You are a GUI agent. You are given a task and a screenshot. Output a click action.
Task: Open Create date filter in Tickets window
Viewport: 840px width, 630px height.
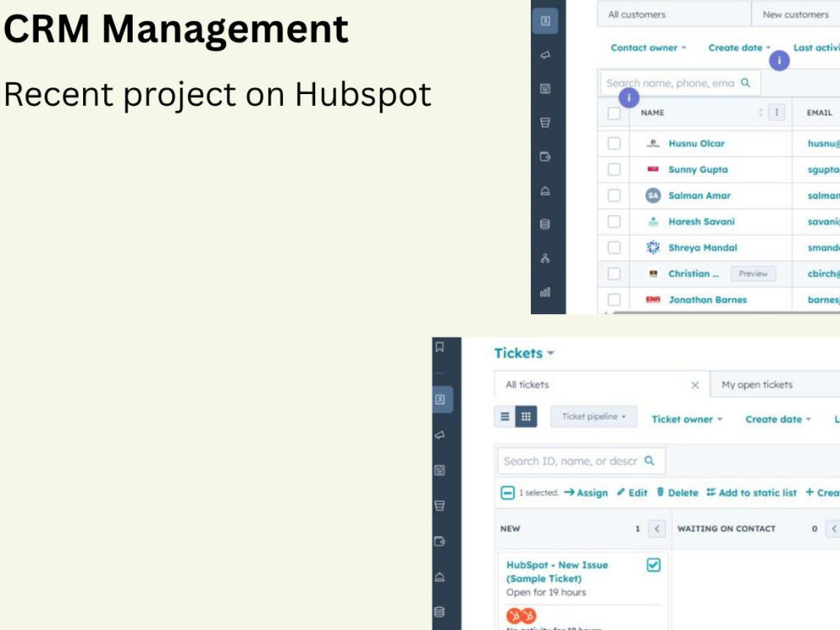778,419
